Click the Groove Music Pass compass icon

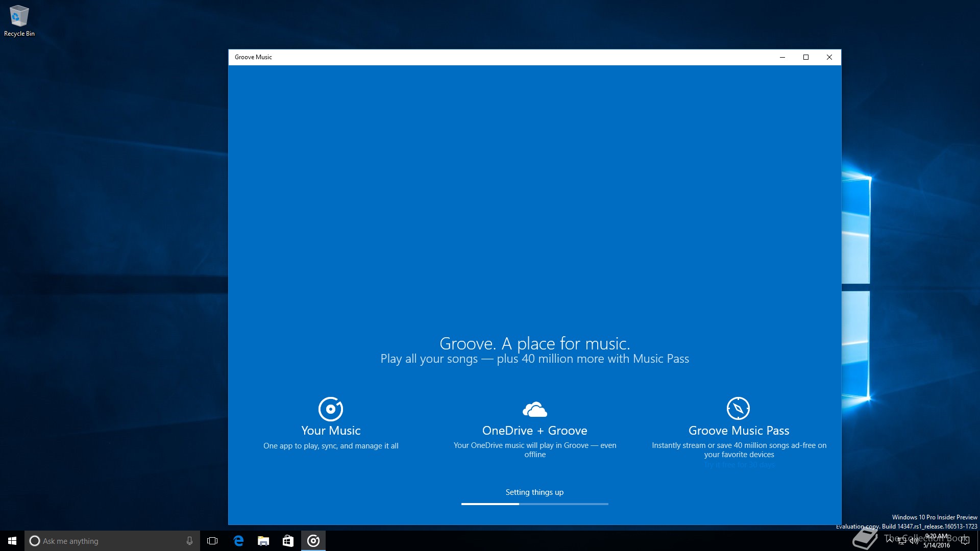tap(738, 408)
